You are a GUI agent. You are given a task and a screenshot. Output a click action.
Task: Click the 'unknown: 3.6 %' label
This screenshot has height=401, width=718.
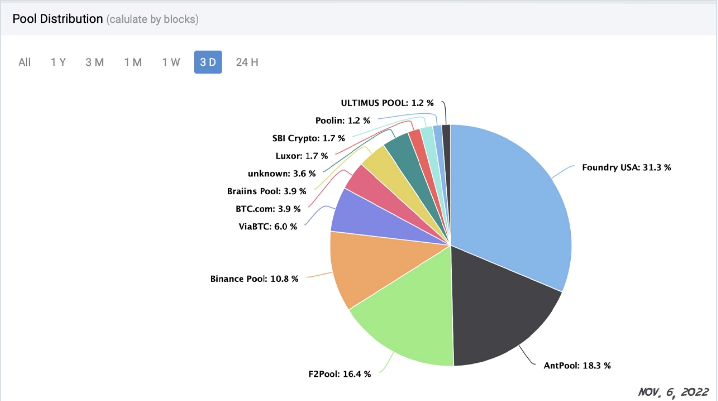[x=282, y=174]
